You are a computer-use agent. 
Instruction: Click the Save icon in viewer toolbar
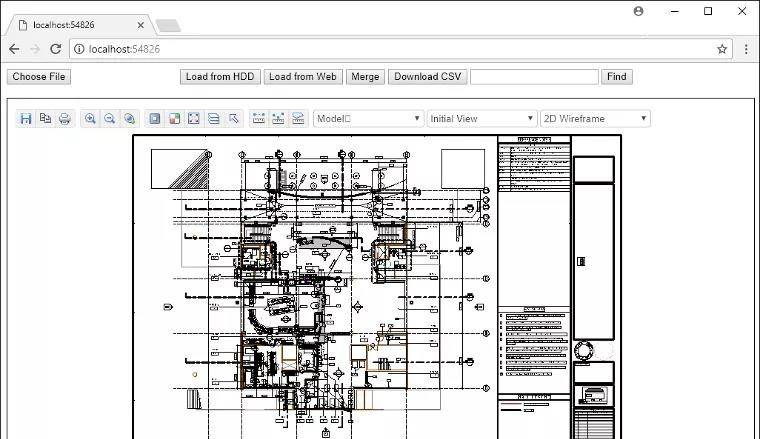pyautogui.click(x=27, y=119)
